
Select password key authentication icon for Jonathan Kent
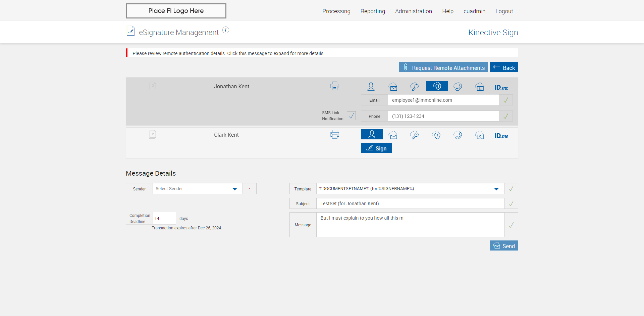point(415,87)
